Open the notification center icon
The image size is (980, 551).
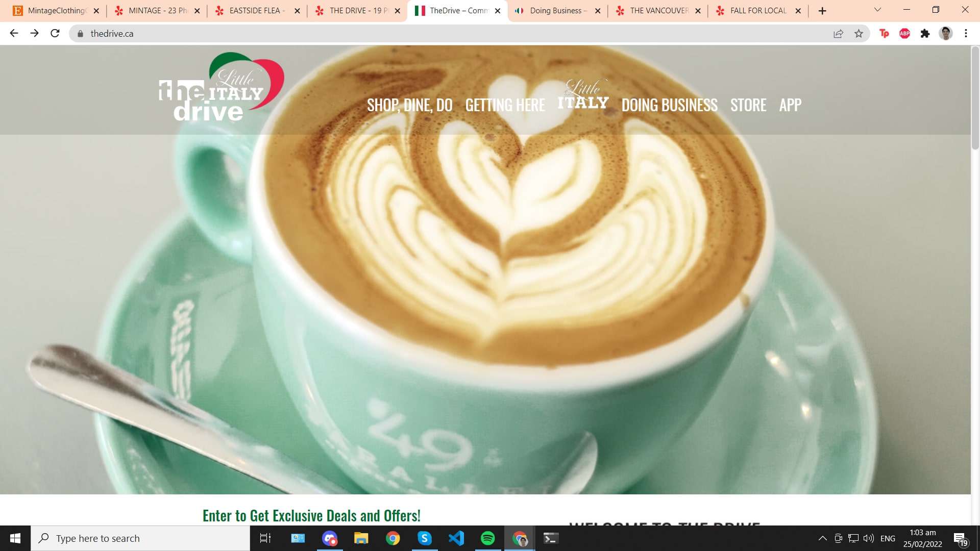[x=960, y=539]
